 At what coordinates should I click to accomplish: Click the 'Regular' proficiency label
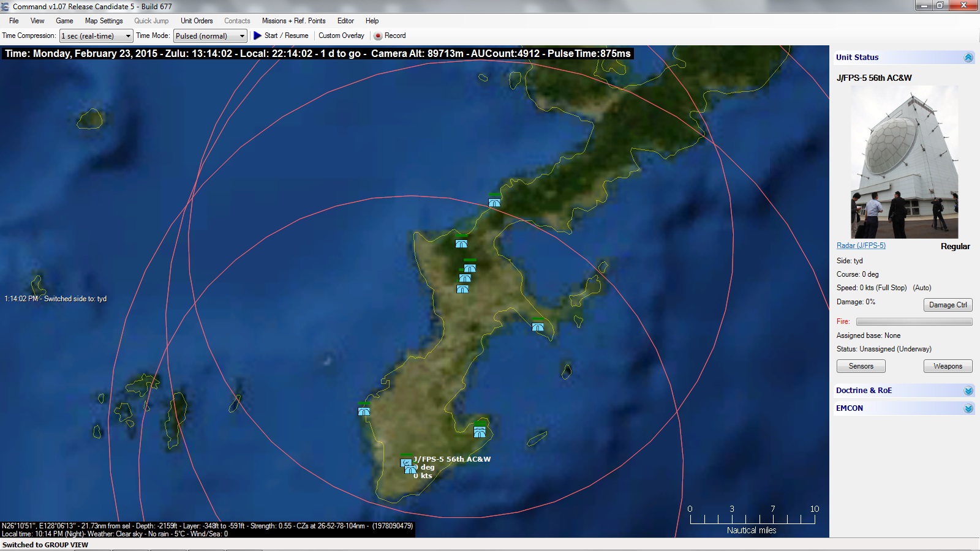[956, 246]
